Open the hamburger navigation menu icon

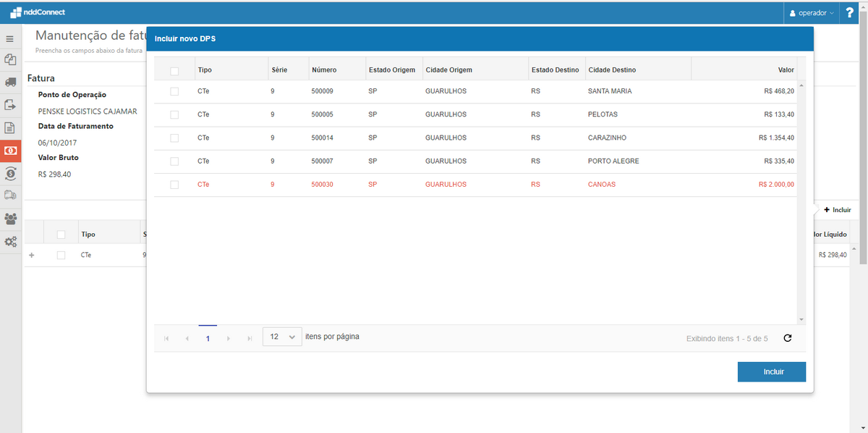tap(10, 38)
